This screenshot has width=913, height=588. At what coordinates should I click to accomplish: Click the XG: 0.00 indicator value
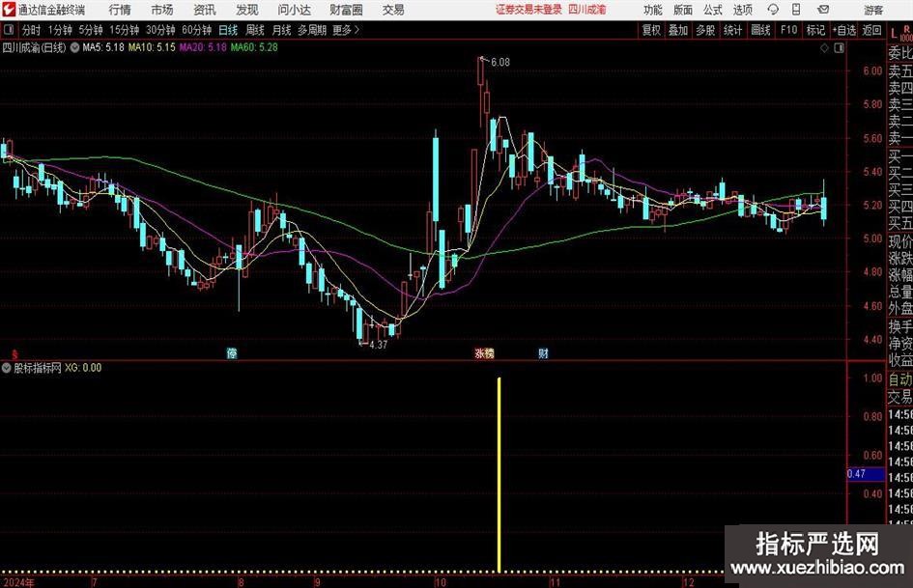(x=83, y=368)
